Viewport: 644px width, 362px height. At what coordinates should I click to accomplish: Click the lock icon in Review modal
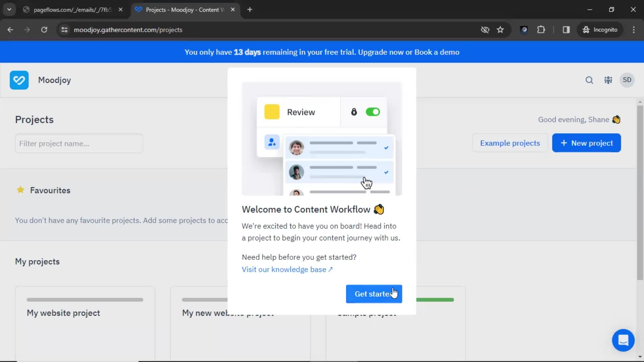[x=354, y=112]
